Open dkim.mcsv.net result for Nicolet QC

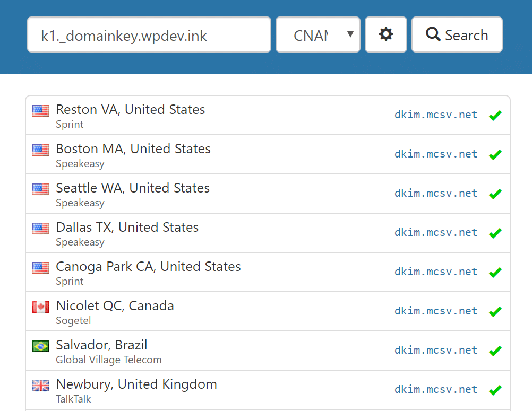coord(436,311)
